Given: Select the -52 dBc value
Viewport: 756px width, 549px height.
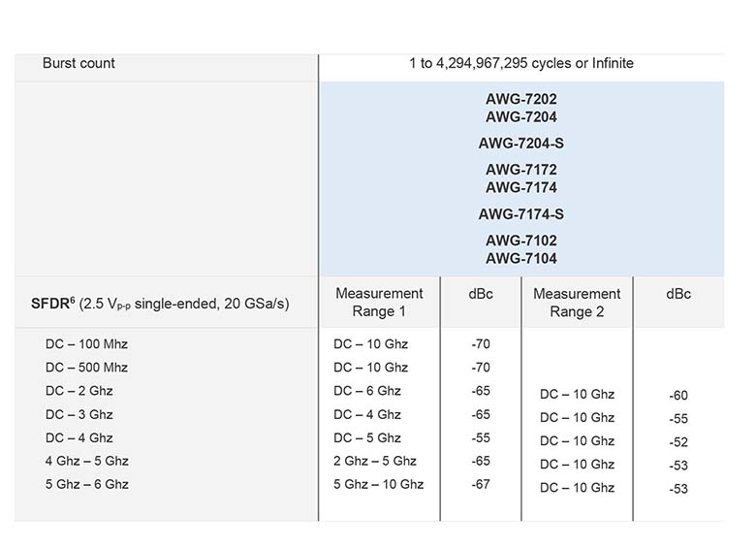Looking at the screenshot, I should [678, 442].
